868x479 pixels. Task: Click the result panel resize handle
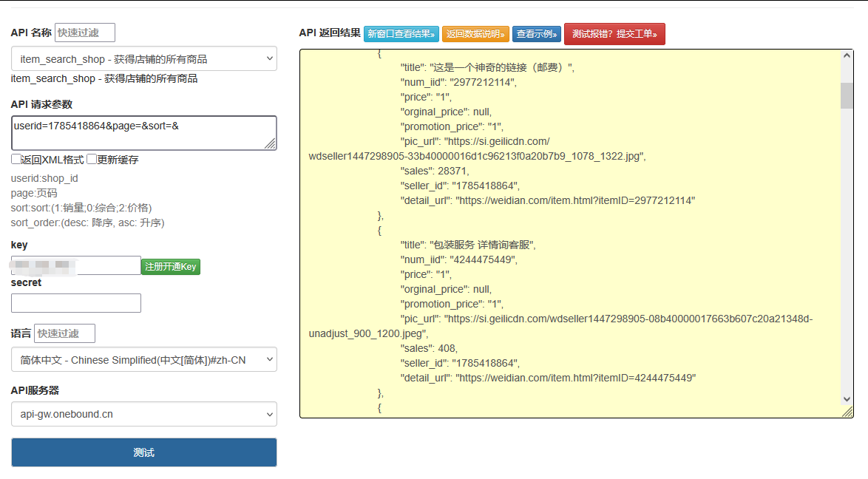coord(847,412)
